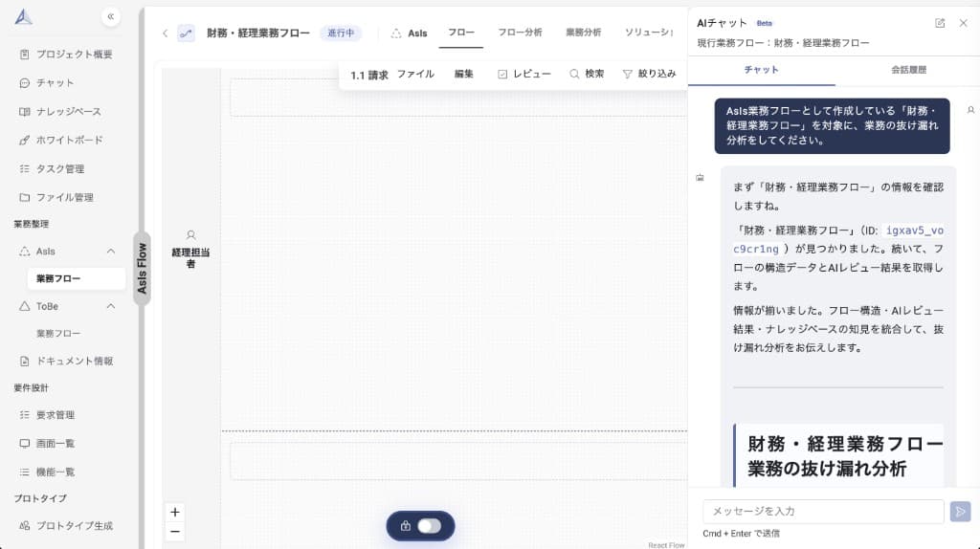The width and height of the screenshot is (980, 549).
Task: Click 検索 in the flow toolbar
Action: (x=587, y=74)
